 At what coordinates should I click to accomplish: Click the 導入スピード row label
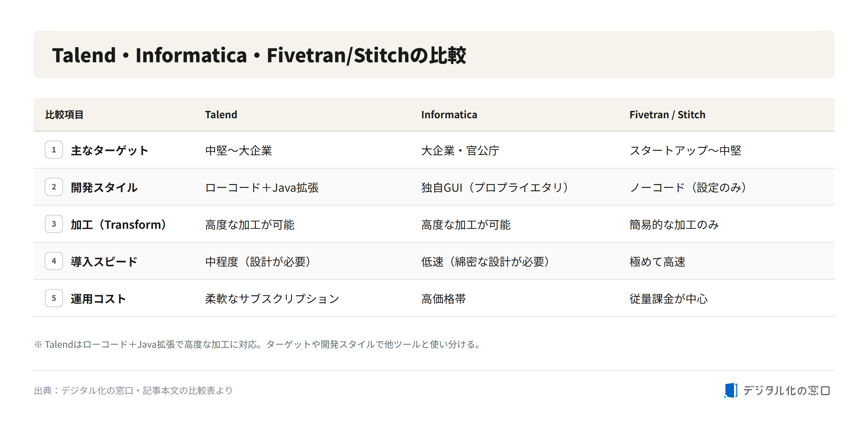click(x=104, y=262)
